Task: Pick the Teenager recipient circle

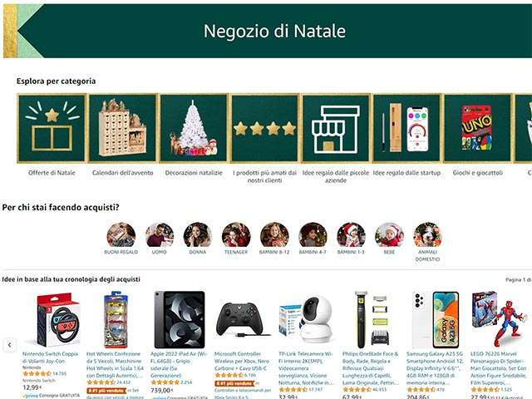Action: click(x=236, y=234)
